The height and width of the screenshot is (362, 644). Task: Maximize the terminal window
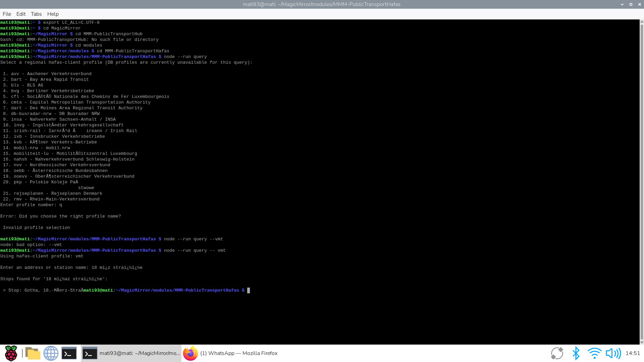tap(631, 4)
